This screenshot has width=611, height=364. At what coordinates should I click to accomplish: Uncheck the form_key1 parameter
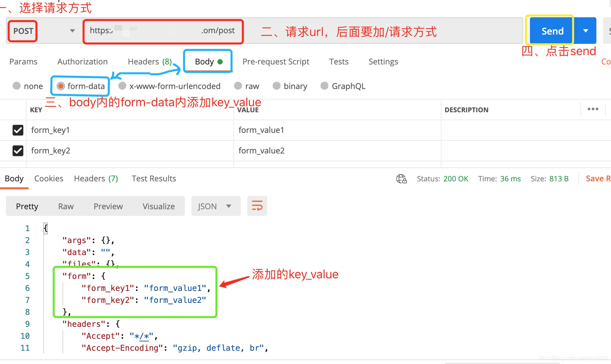point(18,130)
